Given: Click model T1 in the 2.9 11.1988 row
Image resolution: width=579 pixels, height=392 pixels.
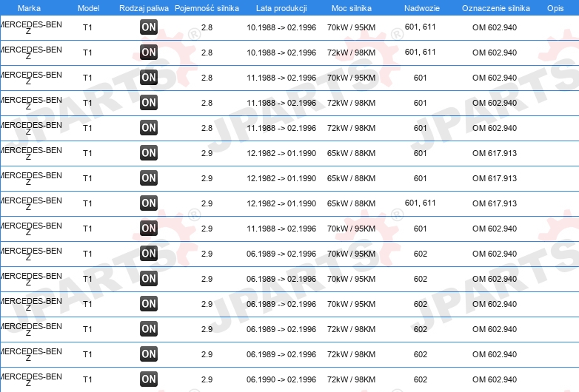Looking at the screenshot, I should coord(87,229).
